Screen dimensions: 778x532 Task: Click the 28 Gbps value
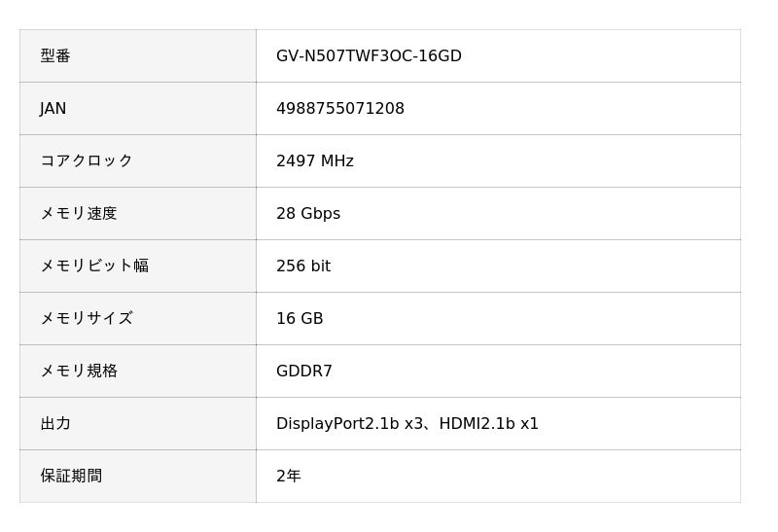pyautogui.click(x=307, y=214)
